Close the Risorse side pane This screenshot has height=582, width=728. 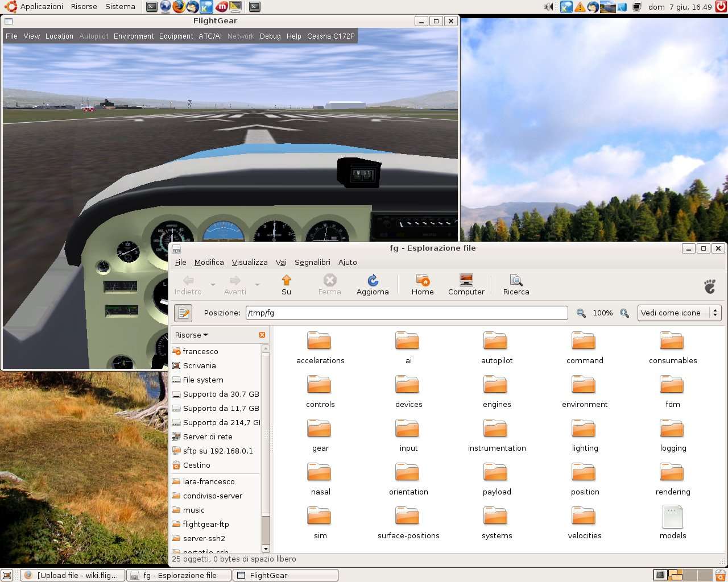tap(262, 335)
